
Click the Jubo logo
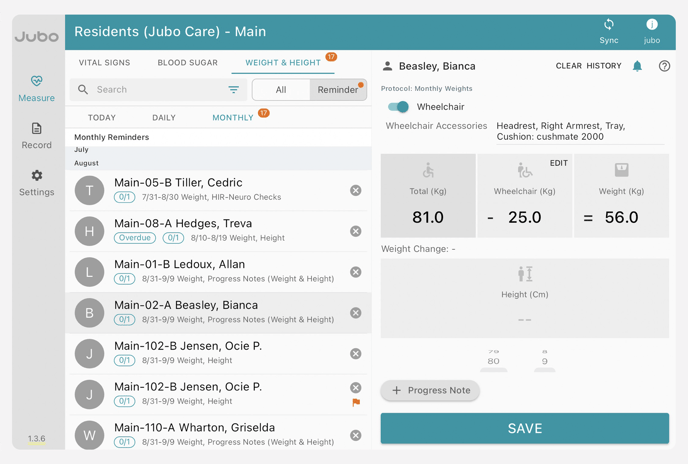tap(36, 36)
